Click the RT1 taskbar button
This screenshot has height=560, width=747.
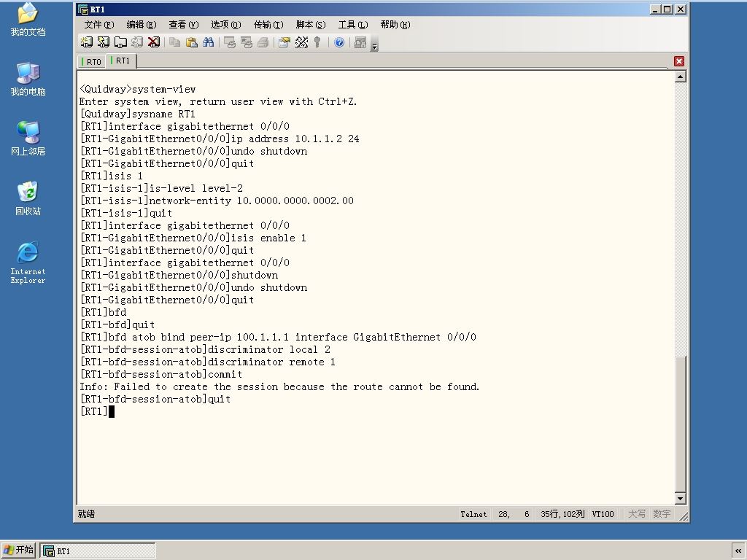click(x=98, y=551)
